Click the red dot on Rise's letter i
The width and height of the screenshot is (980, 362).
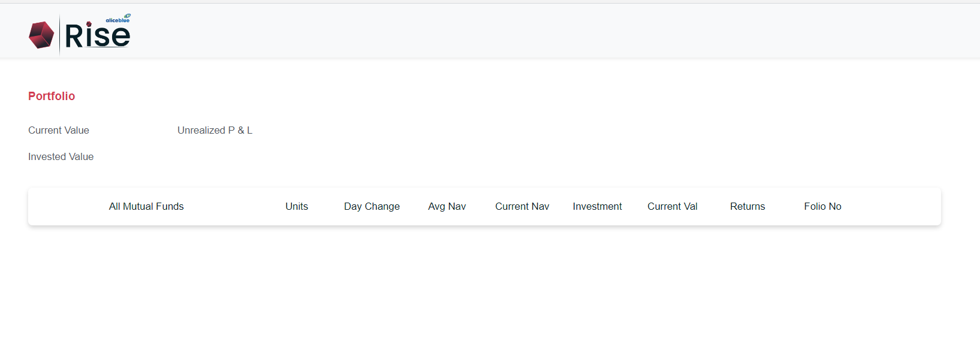[x=89, y=25]
